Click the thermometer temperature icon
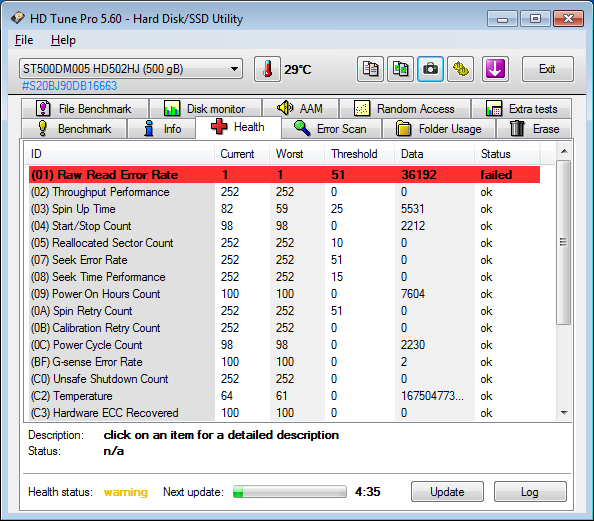This screenshot has width=594, height=521. coord(267,69)
